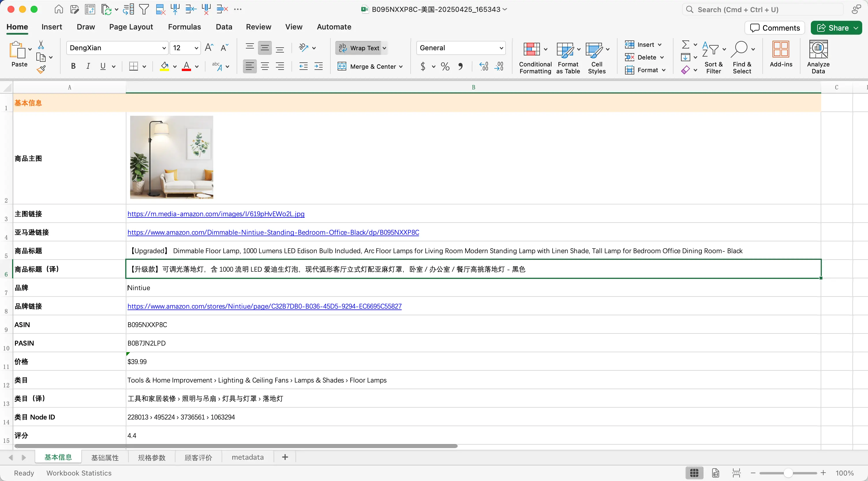Switch to the 顾客评价 sheet tab
868x481 pixels.
coord(198,457)
